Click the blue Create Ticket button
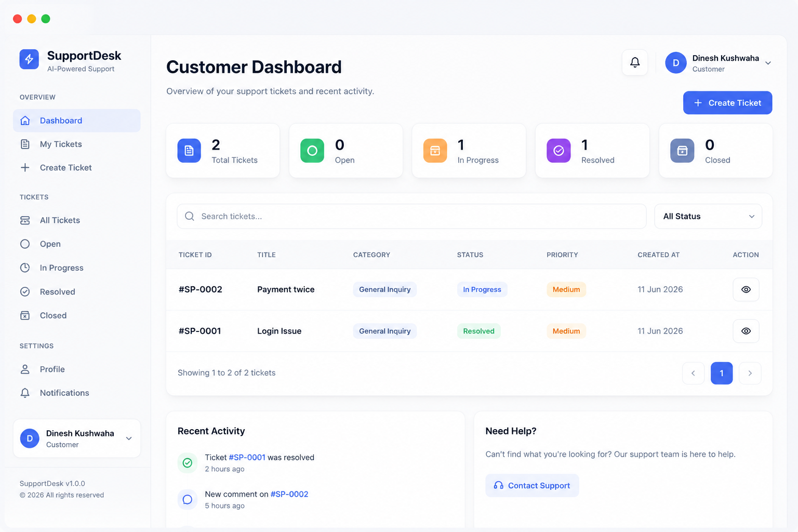This screenshot has height=532, width=798. coord(727,103)
